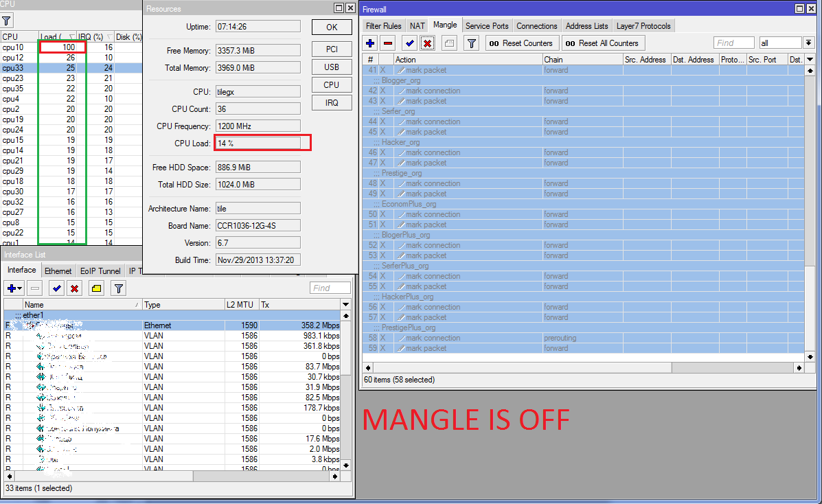Click Interface List vertical scrollbar down arrow
This screenshot has height=504, width=822.
(x=346, y=465)
